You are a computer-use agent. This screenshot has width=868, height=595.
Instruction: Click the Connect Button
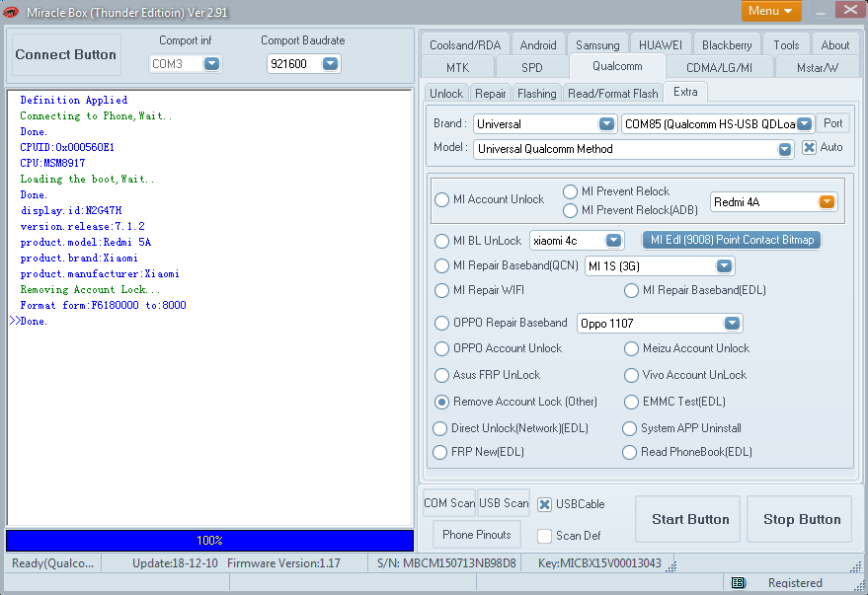coord(66,54)
